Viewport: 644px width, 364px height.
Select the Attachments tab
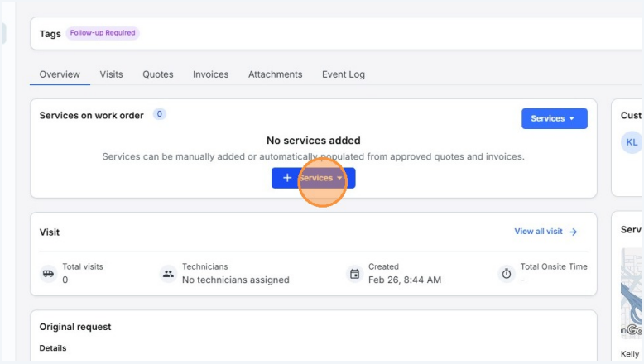click(275, 74)
